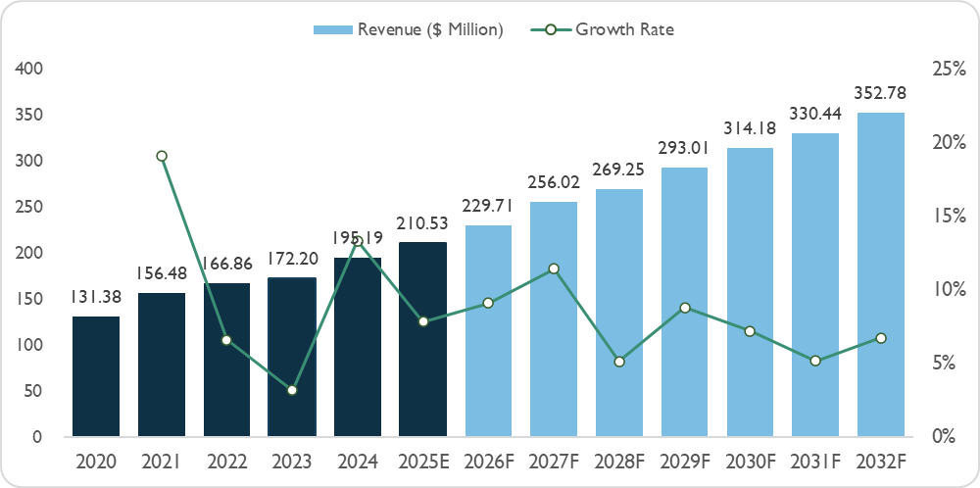Click the 2023 growth rate marker
Image resolution: width=980 pixels, height=488 pixels.
click(292, 390)
